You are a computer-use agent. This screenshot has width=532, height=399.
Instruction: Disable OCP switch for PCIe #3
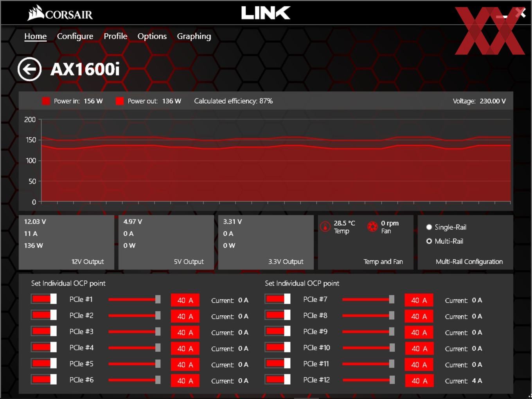(44, 331)
